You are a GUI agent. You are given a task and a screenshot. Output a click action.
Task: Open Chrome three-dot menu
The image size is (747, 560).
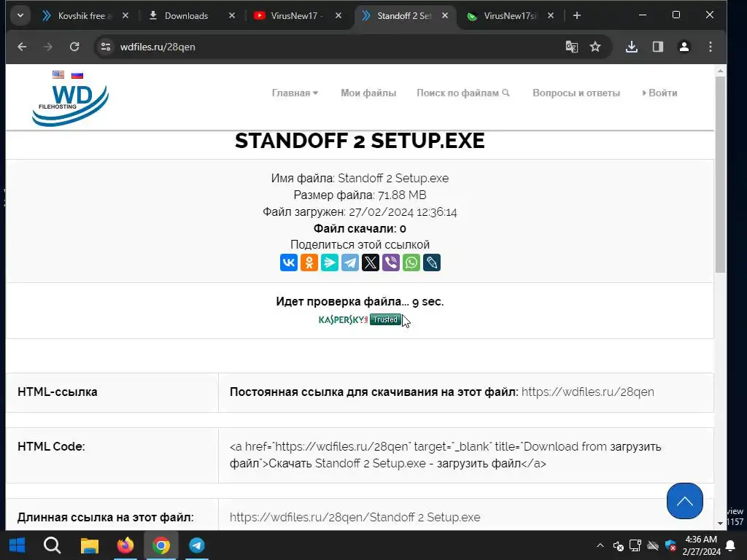click(711, 47)
